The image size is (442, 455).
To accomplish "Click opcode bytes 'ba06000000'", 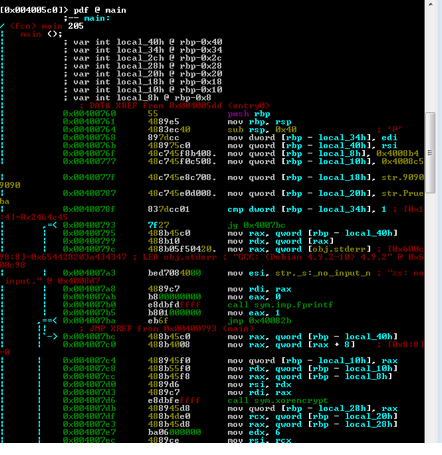I will click(175, 433).
